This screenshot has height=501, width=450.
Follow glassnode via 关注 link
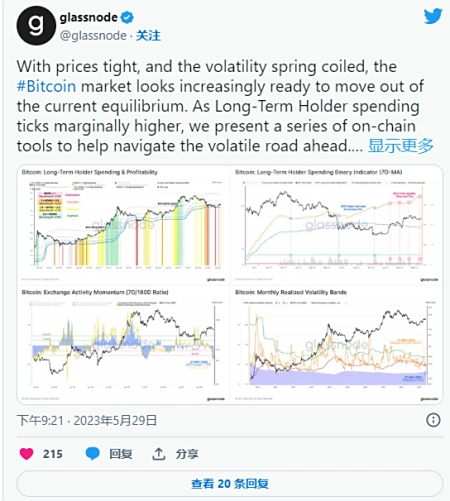tap(148, 35)
